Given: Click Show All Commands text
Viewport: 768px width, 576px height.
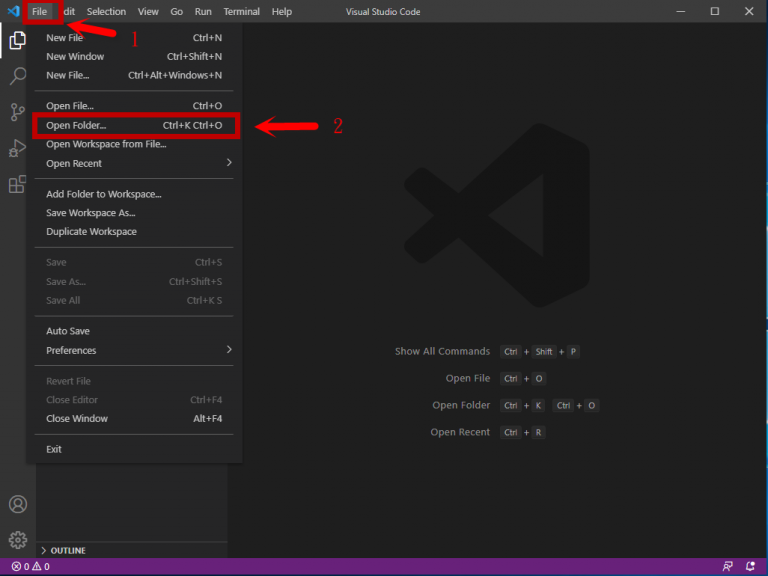Looking at the screenshot, I should (442, 351).
